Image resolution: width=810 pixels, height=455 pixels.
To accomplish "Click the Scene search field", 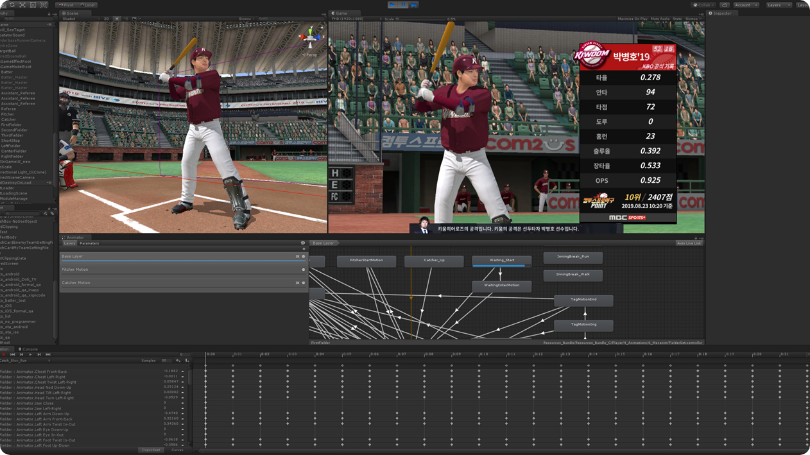I will pos(290,19).
